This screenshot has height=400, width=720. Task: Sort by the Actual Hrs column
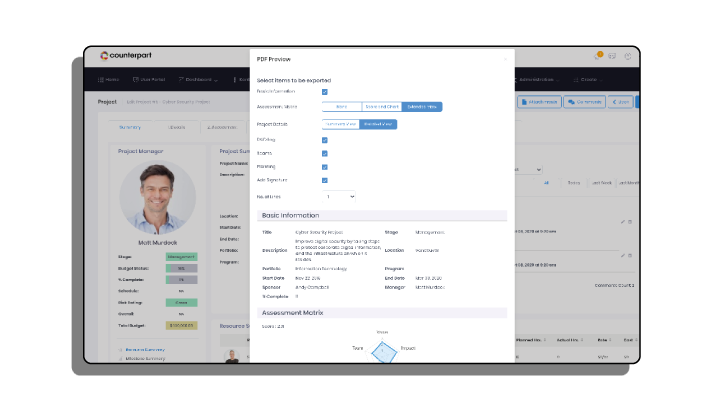coord(569,340)
